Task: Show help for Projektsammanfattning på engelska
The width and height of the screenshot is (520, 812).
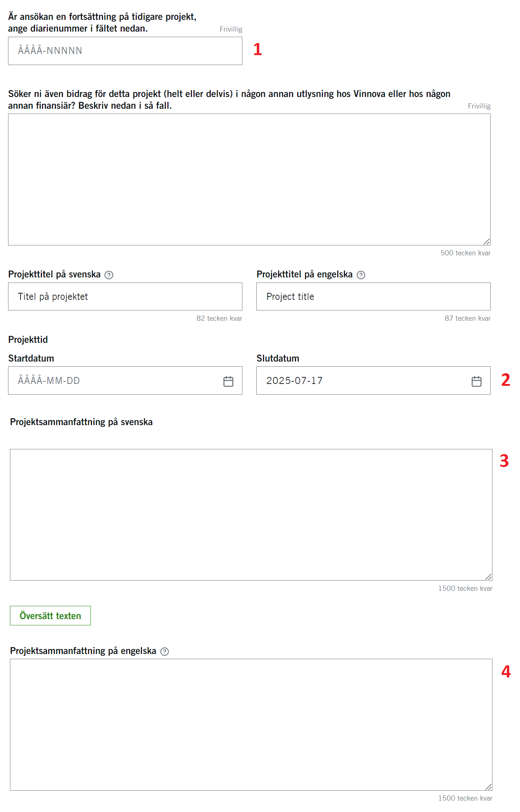Action: 165,651
